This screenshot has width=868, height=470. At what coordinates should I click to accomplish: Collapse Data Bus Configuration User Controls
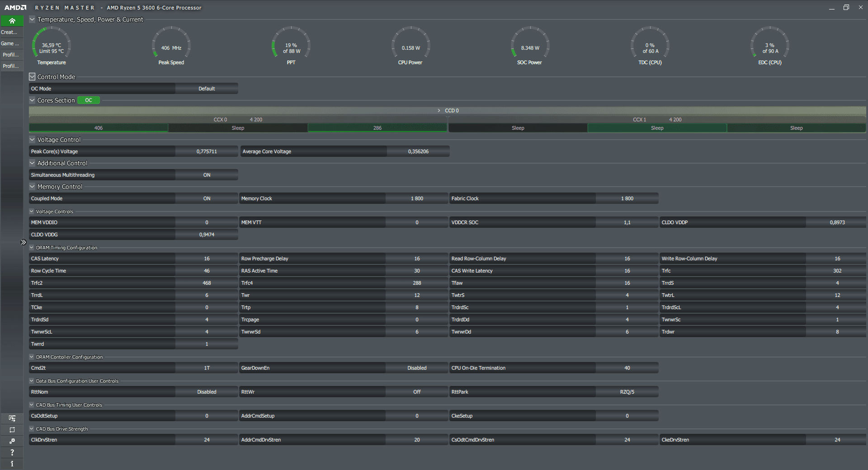(x=32, y=381)
